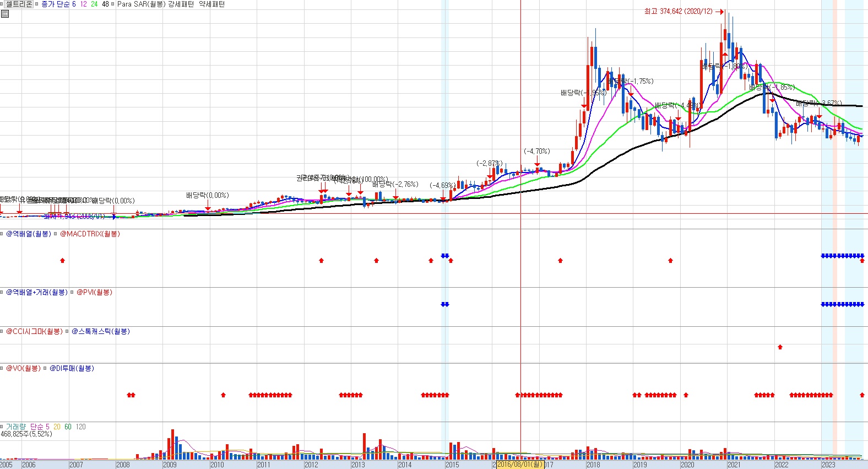Click the red CCI시그마 signal arrow in 2022
The width and height of the screenshot is (868, 469).
[x=780, y=347]
